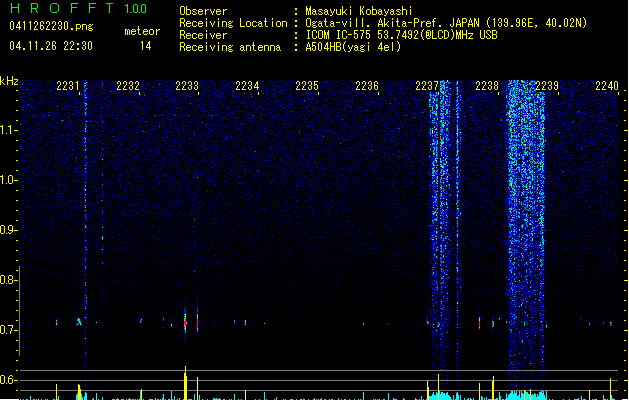629x400 pixels.
Task: Click the Receiving antenna label
Action: (230, 47)
